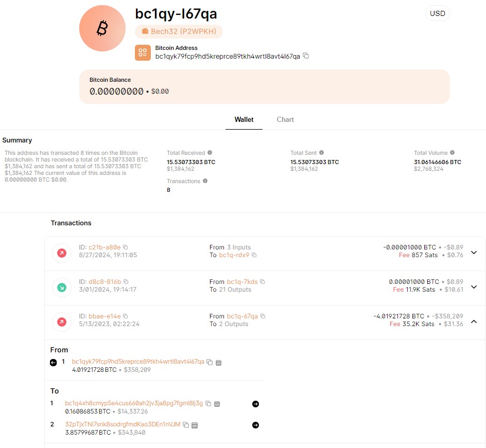Switch to the Chart tab
The width and height of the screenshot is (486, 448).
pyautogui.click(x=285, y=119)
